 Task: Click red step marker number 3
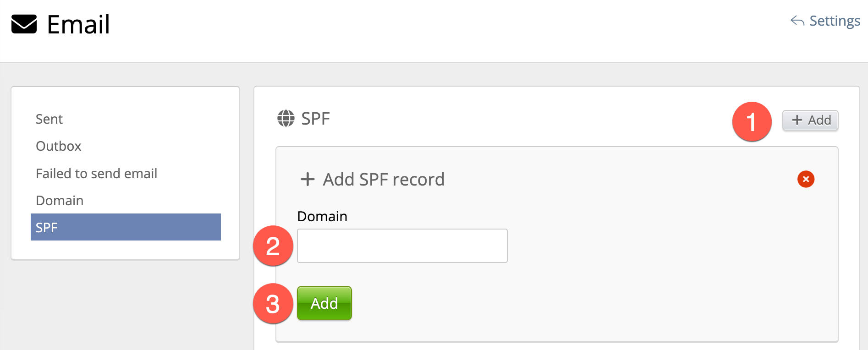click(x=273, y=304)
